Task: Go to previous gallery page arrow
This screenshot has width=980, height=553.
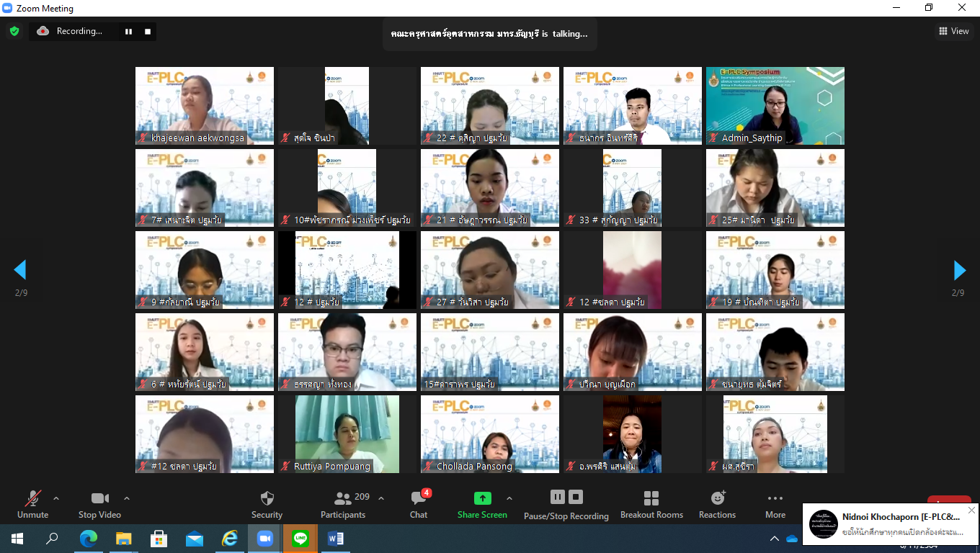Action: click(20, 270)
